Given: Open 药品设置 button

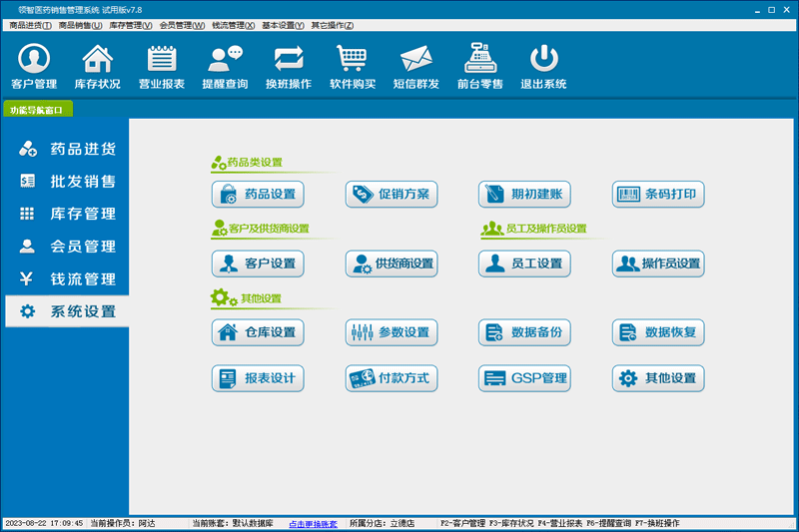Looking at the screenshot, I should pos(258,194).
